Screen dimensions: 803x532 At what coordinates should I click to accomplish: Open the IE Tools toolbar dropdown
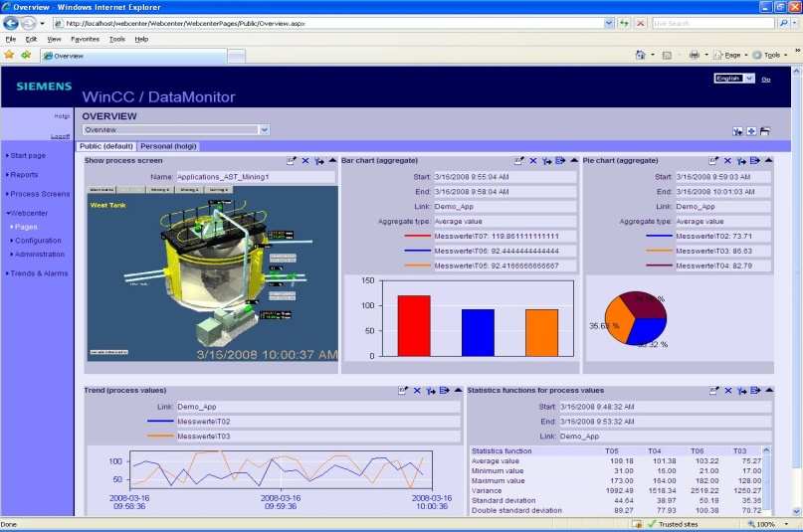pyautogui.click(x=770, y=55)
